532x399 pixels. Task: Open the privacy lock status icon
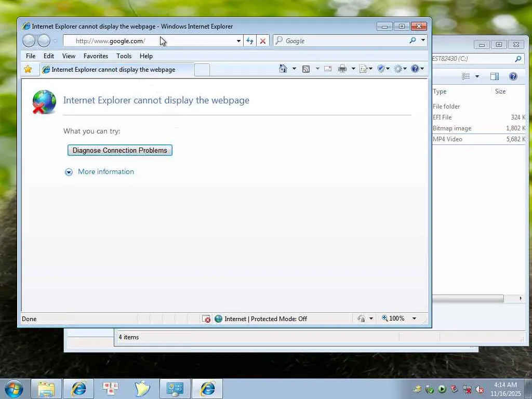point(361,318)
